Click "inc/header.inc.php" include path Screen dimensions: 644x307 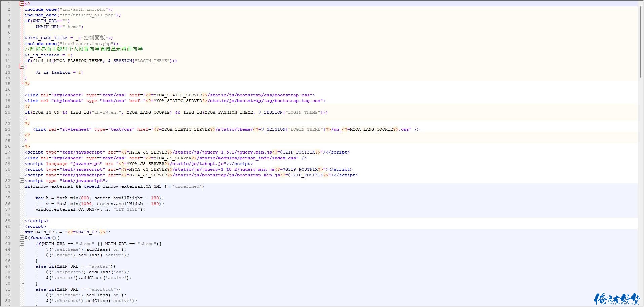86,44
